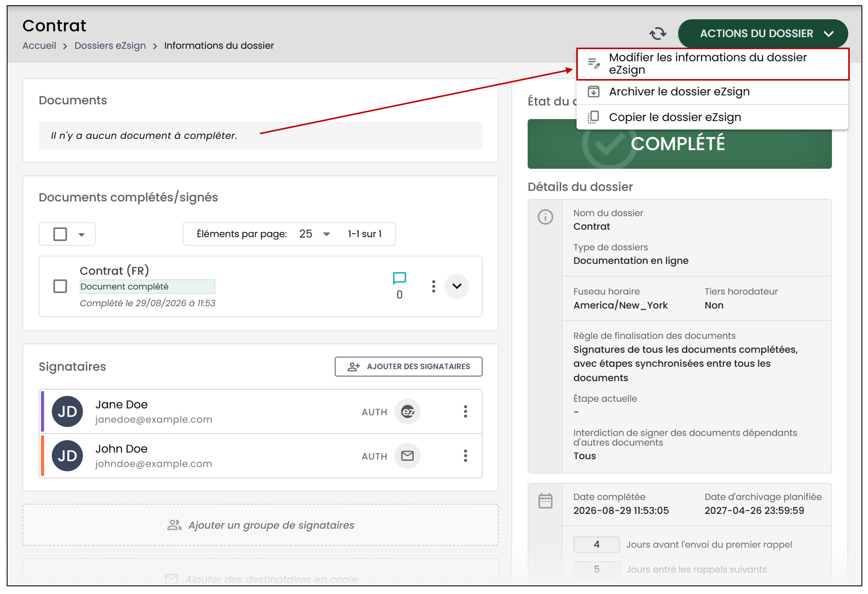868x594 pixels.
Task: Click Jane Doe's eZsign authentication icon
Action: tap(408, 412)
